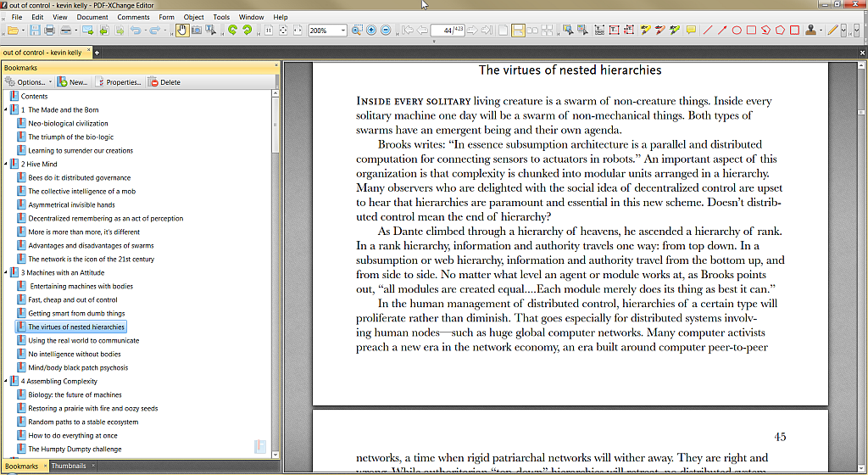The width and height of the screenshot is (868, 475).
Task: Collapse '3 Machines with an Attitude' bookmark
Action: tap(6, 272)
